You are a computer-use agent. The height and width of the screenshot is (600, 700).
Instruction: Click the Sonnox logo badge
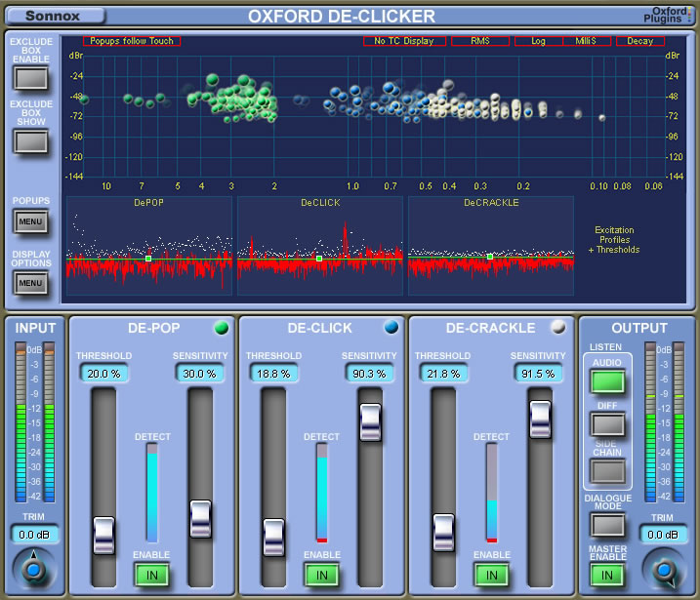[56, 16]
